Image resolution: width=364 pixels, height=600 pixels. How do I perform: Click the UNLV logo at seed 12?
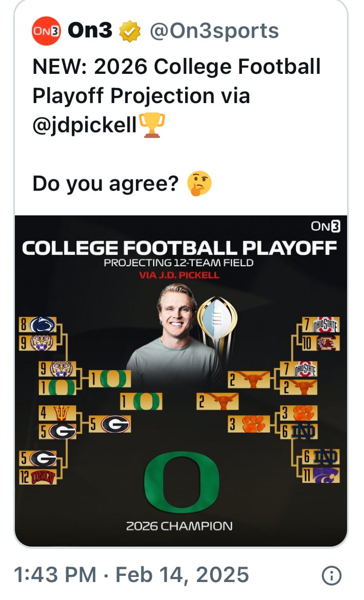[x=42, y=477]
